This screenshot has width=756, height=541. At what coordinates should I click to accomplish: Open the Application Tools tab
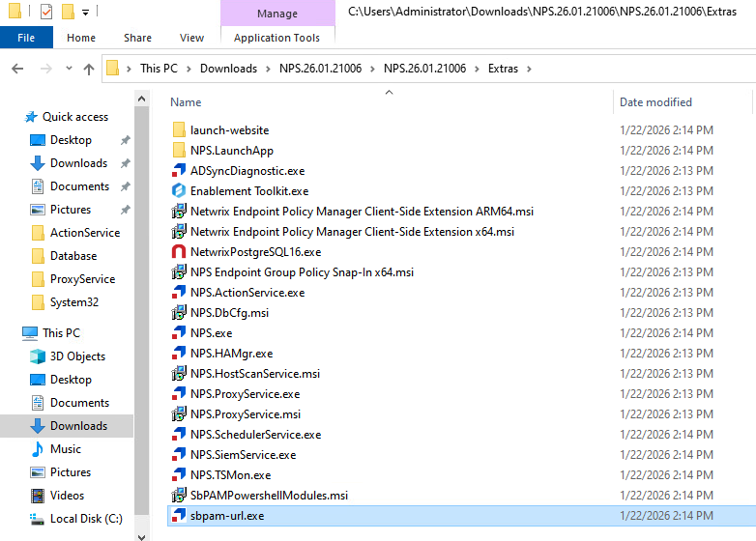pos(276,38)
